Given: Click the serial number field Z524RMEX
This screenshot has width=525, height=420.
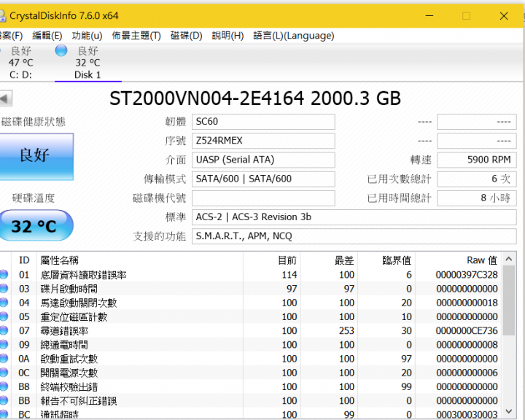Looking at the screenshot, I should point(263,141).
